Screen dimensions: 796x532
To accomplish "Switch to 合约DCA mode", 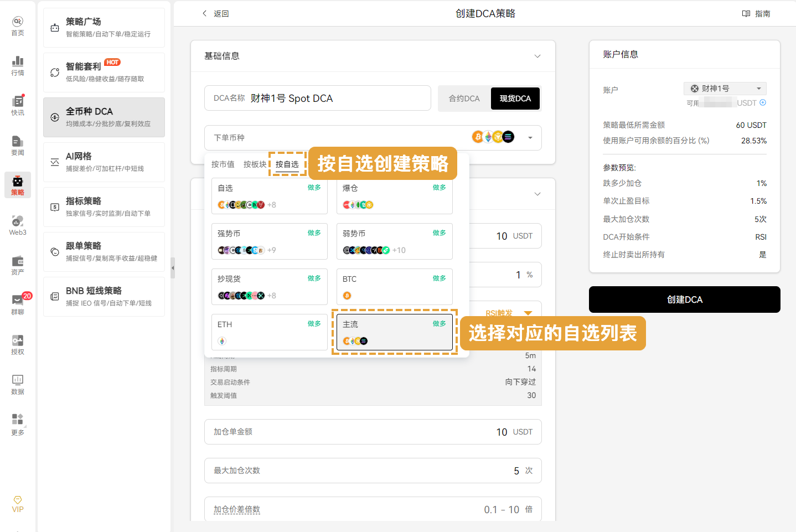I will [x=464, y=99].
